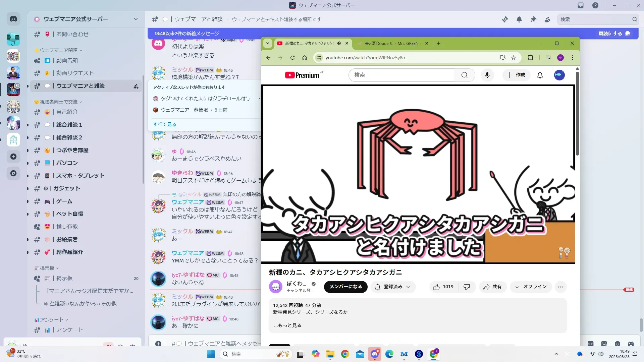Viewport: 644px width, 362px height.
Task: Collapse the 視聴者同士で交流 category
Action: (x=59, y=102)
